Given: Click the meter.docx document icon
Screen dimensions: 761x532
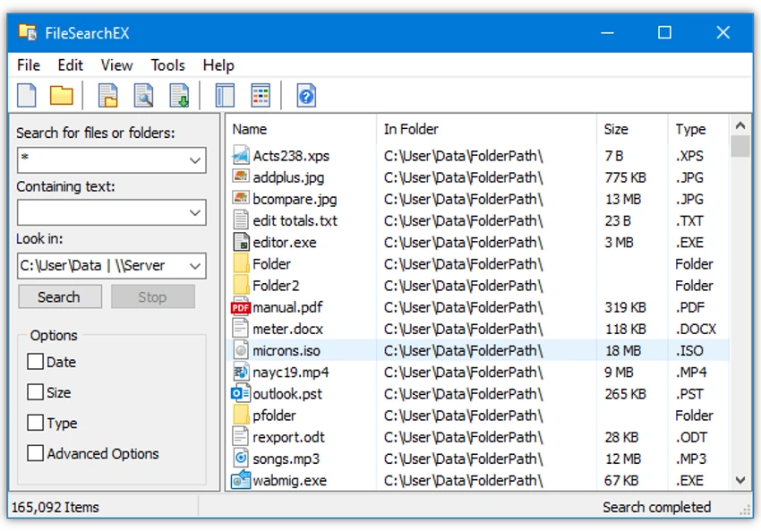Looking at the screenshot, I should [x=241, y=328].
